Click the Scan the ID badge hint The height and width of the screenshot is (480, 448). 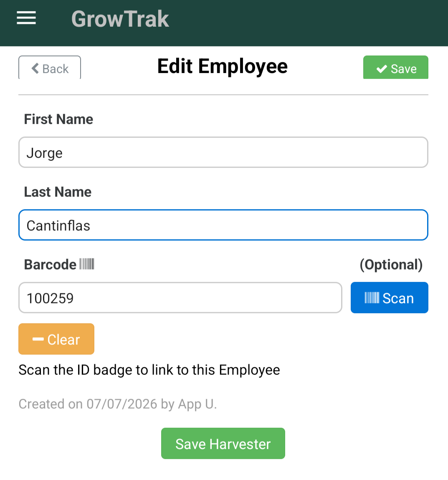click(x=149, y=370)
